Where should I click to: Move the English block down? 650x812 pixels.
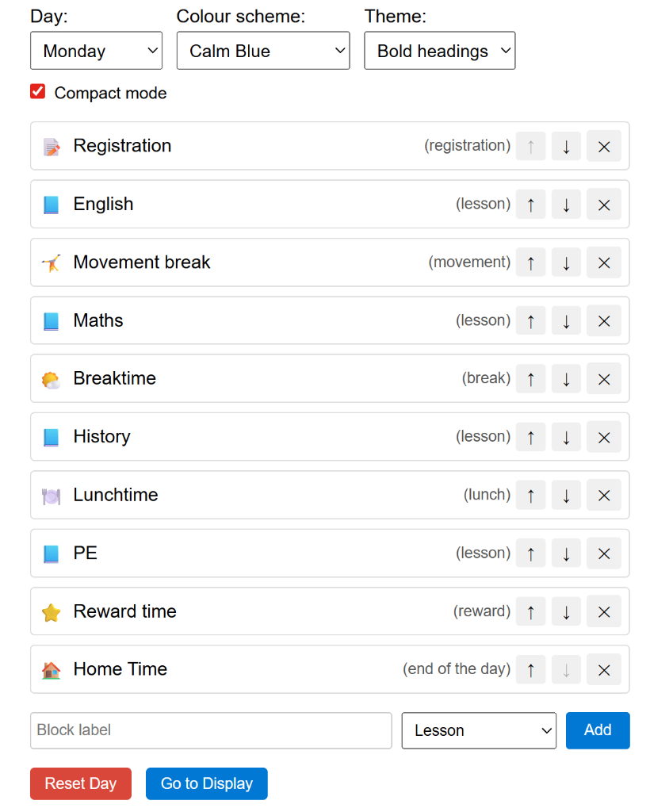point(566,204)
